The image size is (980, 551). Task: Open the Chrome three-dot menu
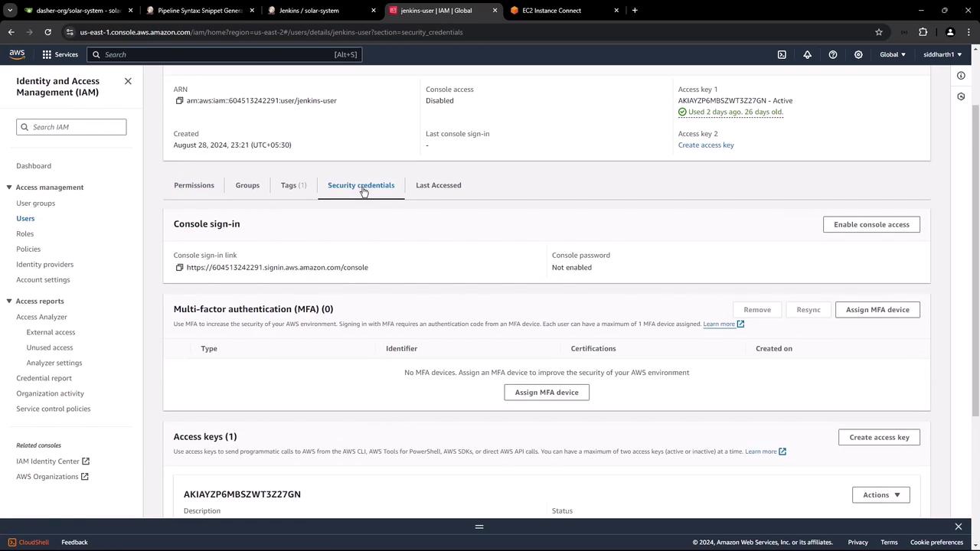[968, 32]
